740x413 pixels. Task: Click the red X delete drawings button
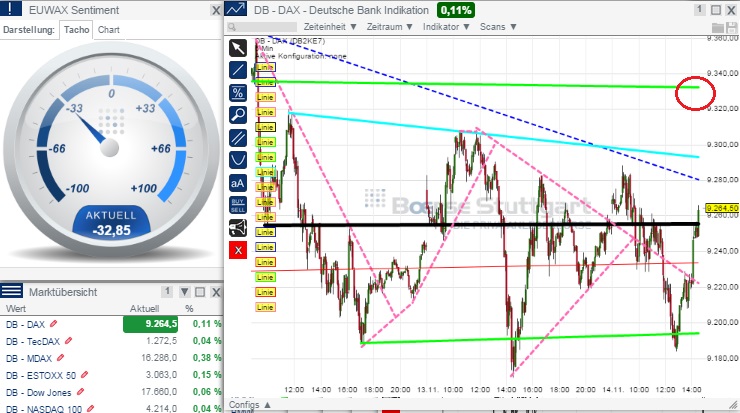[x=238, y=250]
